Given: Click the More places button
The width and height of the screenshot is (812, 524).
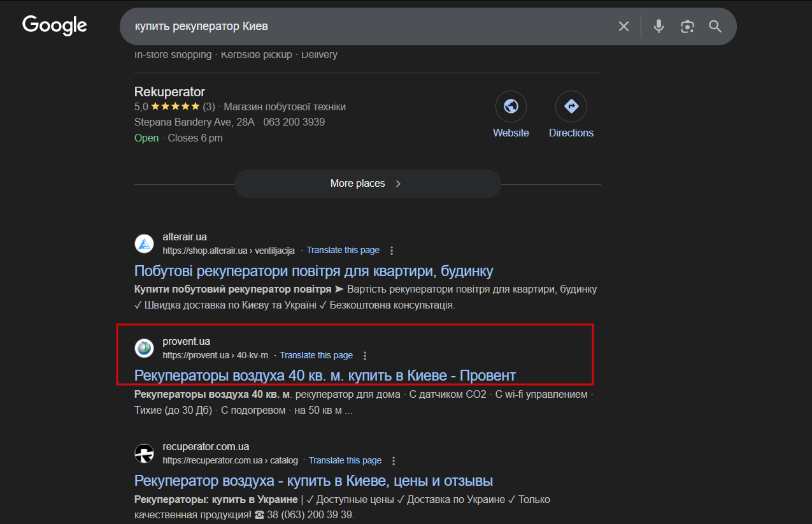Looking at the screenshot, I should 367,184.
